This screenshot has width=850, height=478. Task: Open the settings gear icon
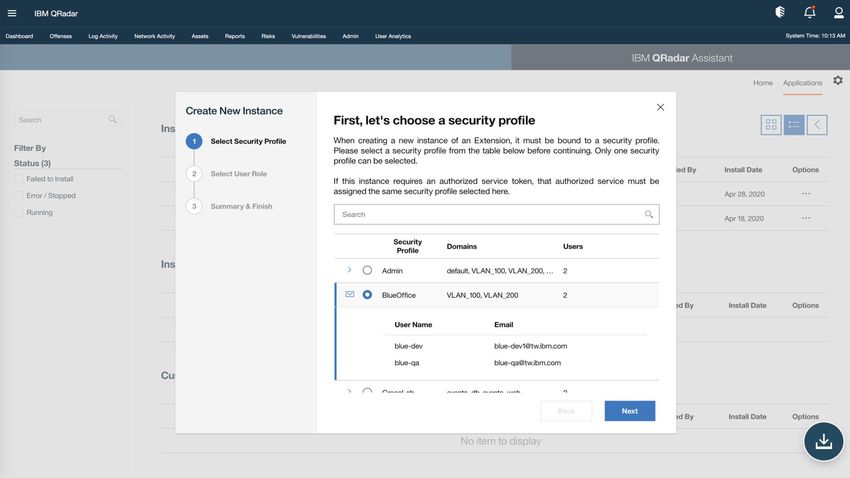tap(838, 81)
